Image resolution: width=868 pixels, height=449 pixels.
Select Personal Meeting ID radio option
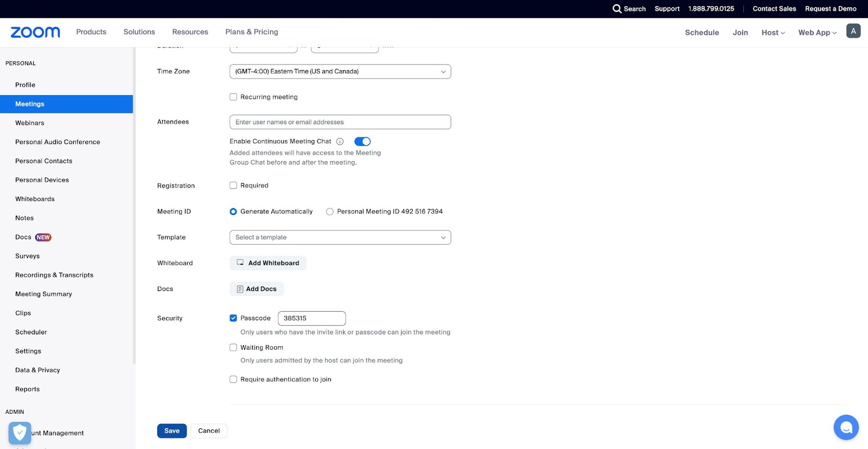tap(330, 212)
